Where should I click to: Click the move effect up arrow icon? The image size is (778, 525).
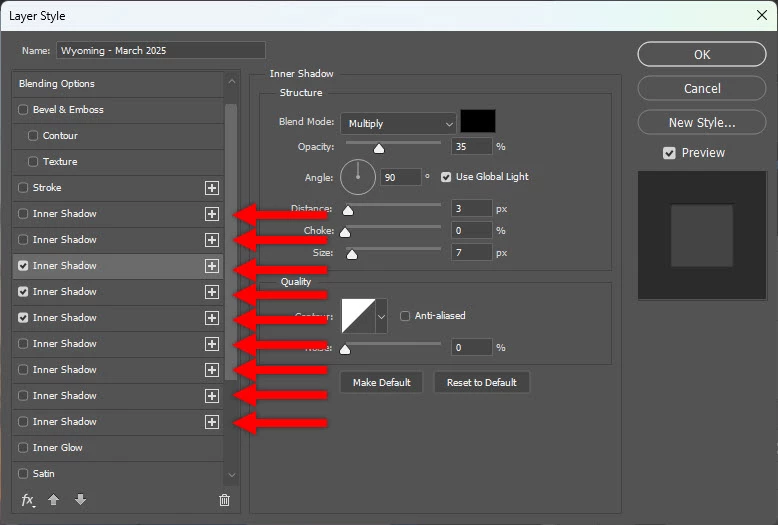(x=54, y=500)
